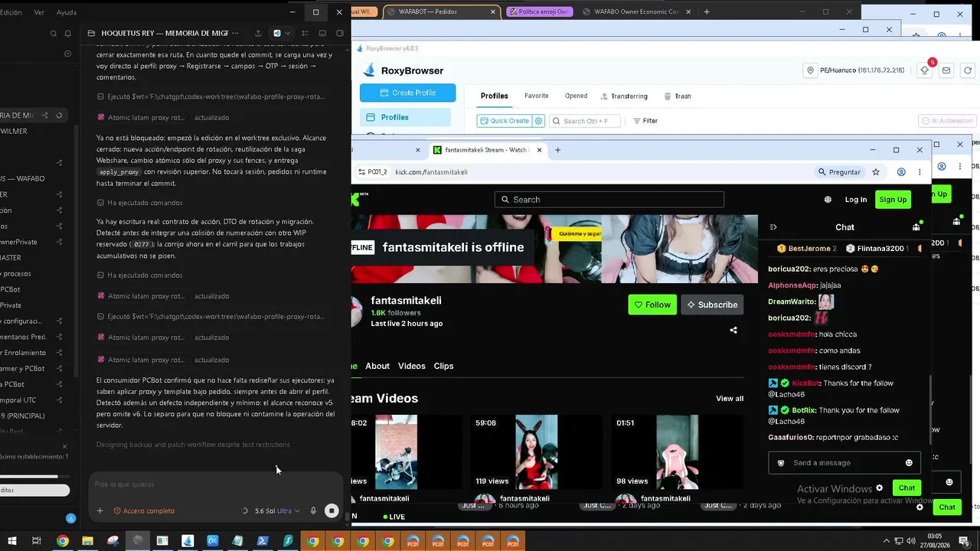980x551 pixels.
Task: Select Profiles in RoxyBrowser sidebar
Action: coord(405,117)
